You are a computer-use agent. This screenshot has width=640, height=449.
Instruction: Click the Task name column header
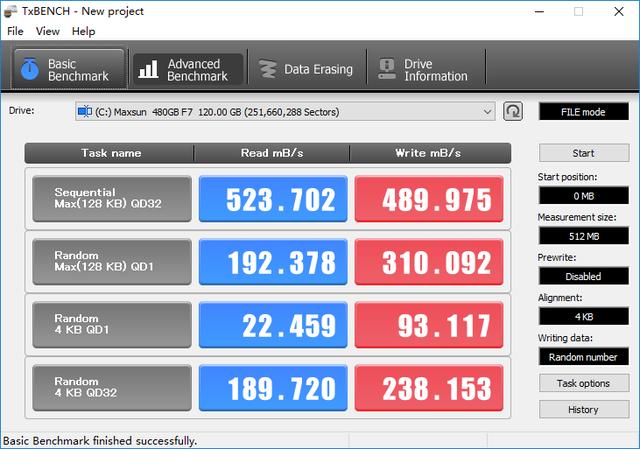[x=109, y=153]
